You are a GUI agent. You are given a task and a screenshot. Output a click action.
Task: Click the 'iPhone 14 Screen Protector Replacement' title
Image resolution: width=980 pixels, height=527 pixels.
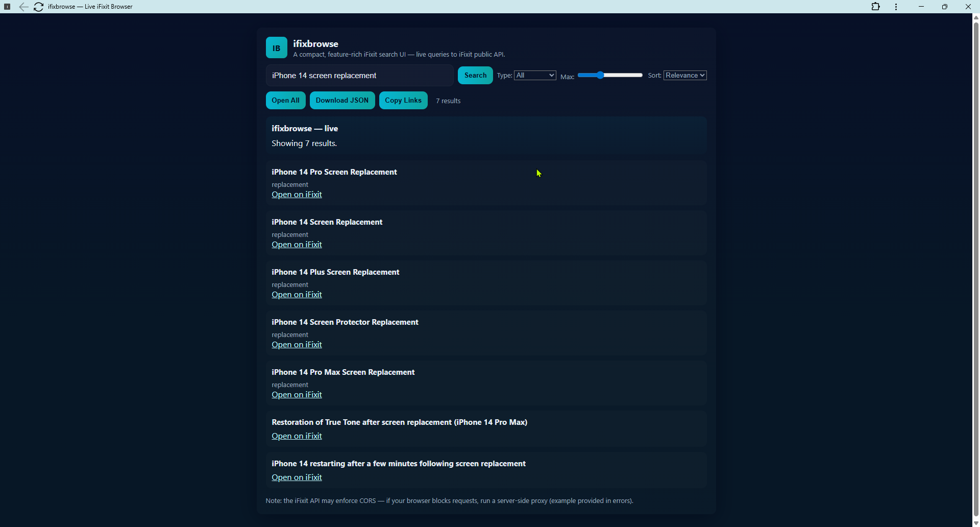345,322
